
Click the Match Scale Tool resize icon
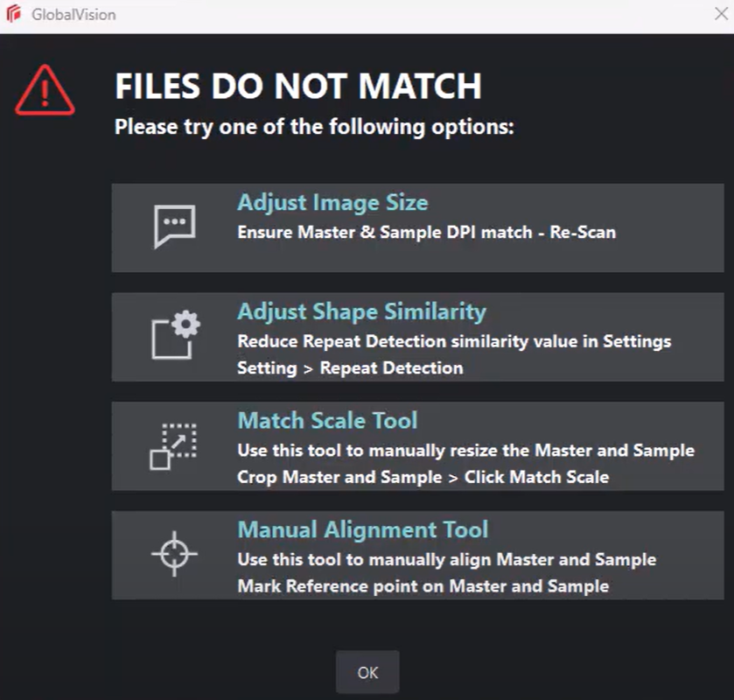[173, 446]
